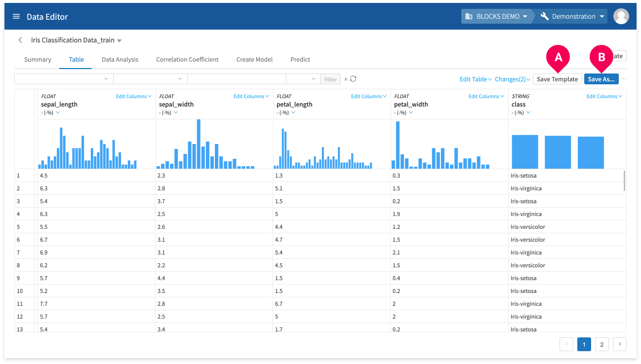Click row 1 sepal_length value 4.5
641x364 pixels.
96,176
